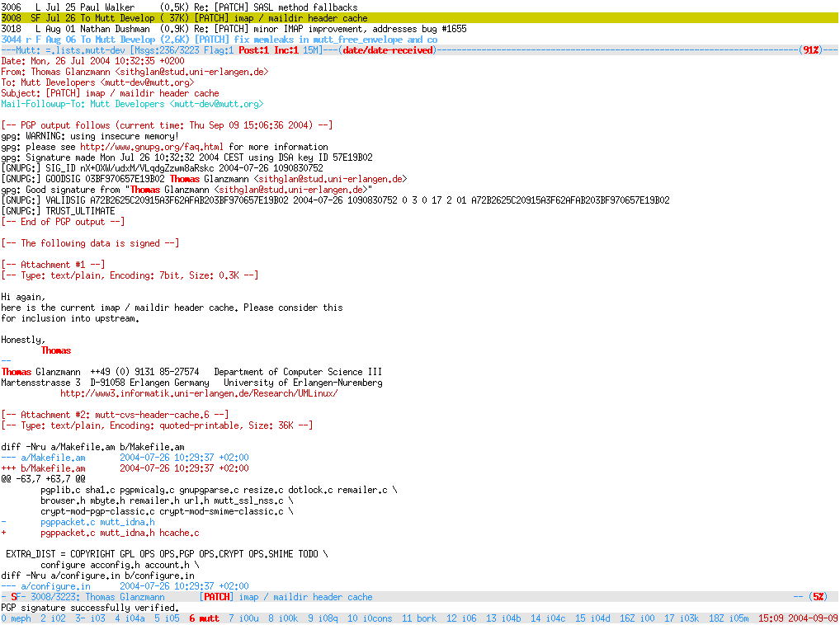The image size is (840, 625).
Task: Click the Date header line
Action: (92, 61)
